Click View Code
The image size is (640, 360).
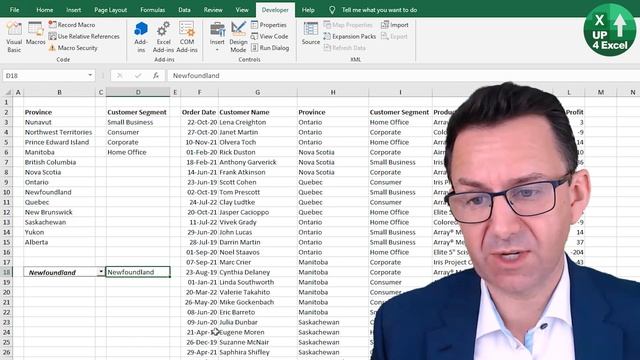pyautogui.click(x=269, y=36)
